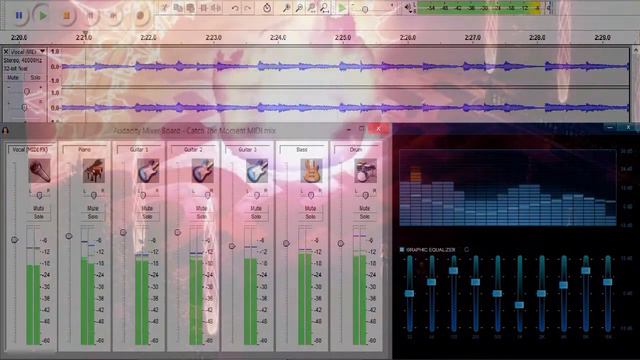The width and height of the screenshot is (640, 360).
Task: Adjust the playback speed slider
Action: coord(365,9)
